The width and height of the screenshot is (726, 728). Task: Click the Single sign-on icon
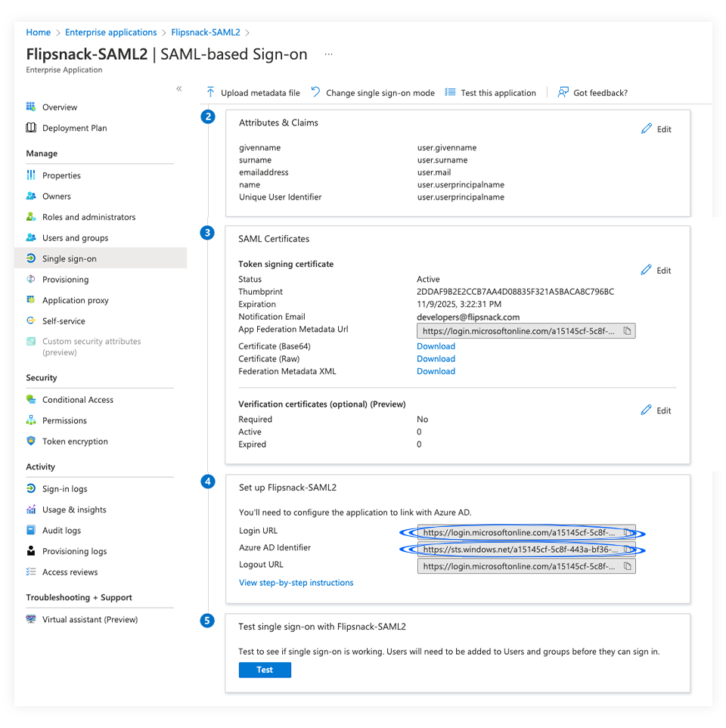(31, 258)
